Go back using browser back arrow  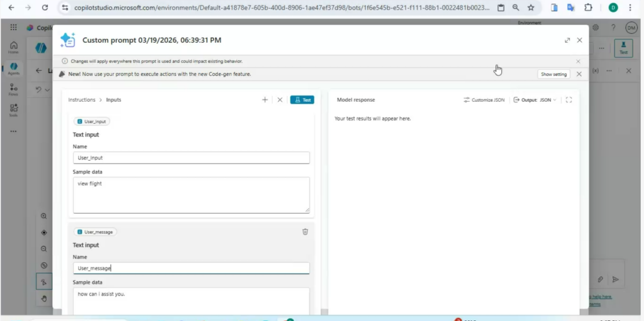[11, 8]
